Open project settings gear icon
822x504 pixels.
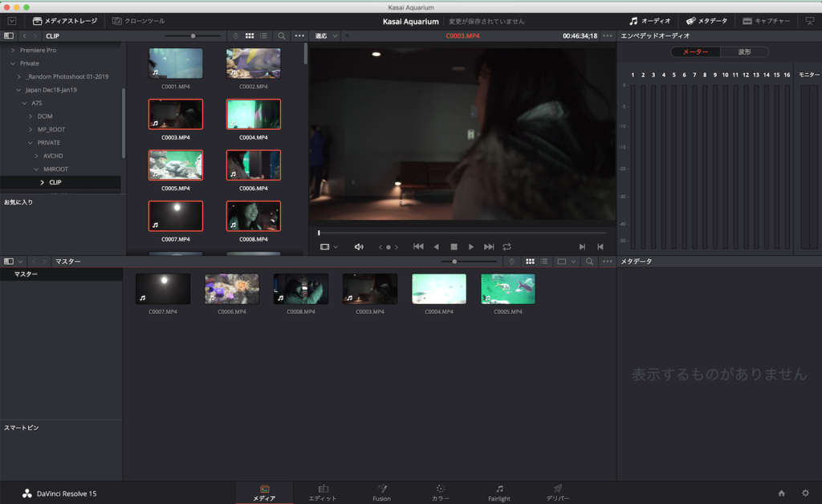(805, 493)
